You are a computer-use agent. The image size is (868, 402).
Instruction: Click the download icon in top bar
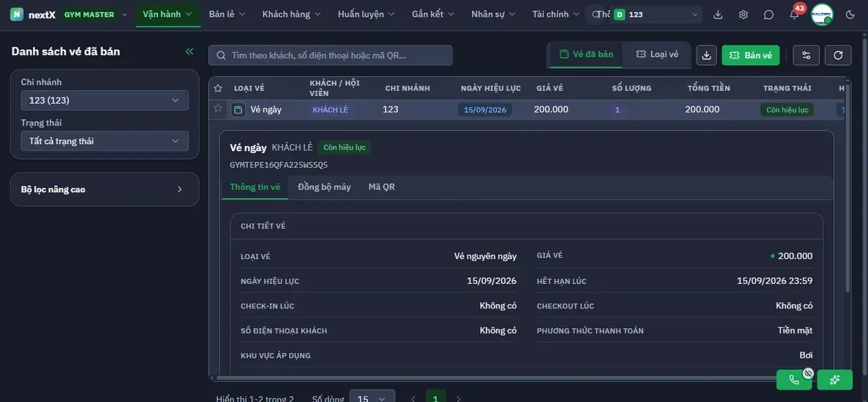click(718, 14)
